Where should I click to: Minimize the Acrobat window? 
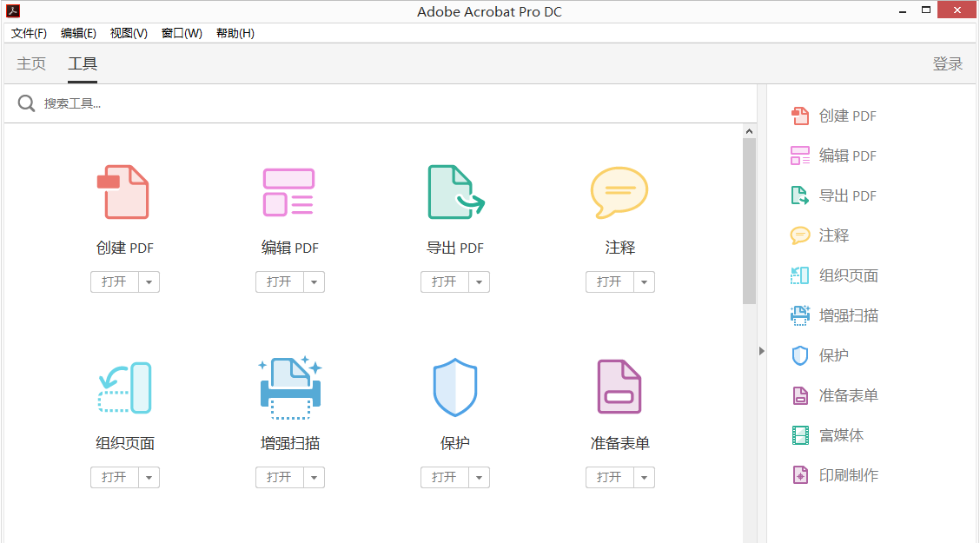[x=903, y=10]
